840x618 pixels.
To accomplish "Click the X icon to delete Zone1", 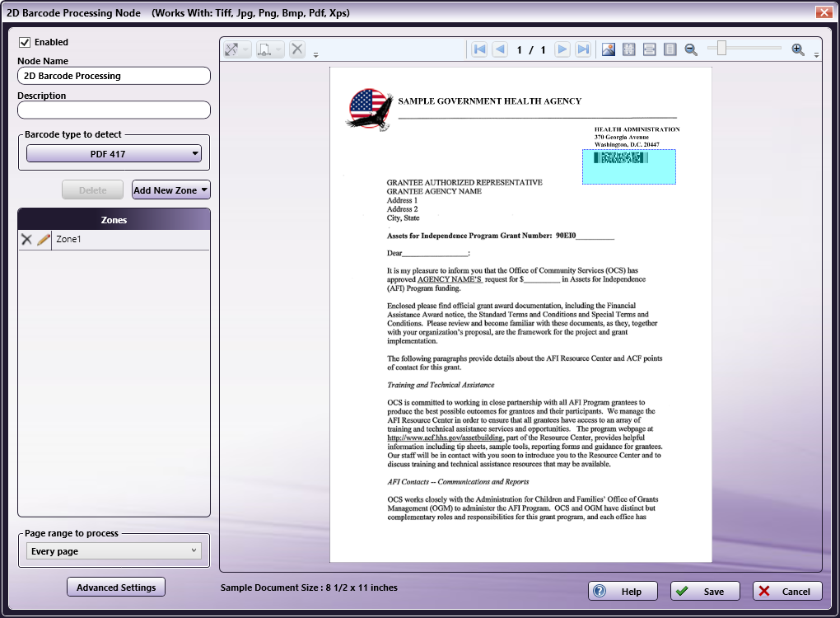I will [26, 239].
